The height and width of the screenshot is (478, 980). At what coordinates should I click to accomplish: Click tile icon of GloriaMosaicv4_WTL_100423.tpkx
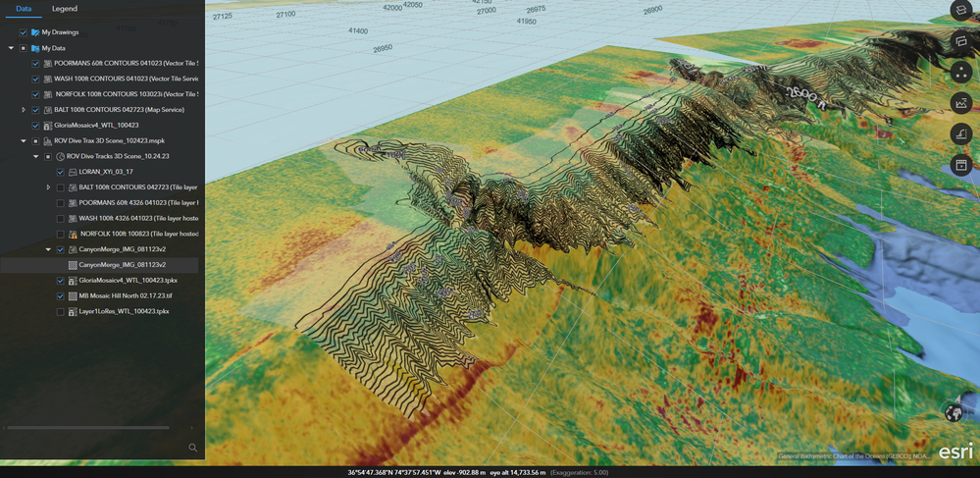click(x=73, y=281)
